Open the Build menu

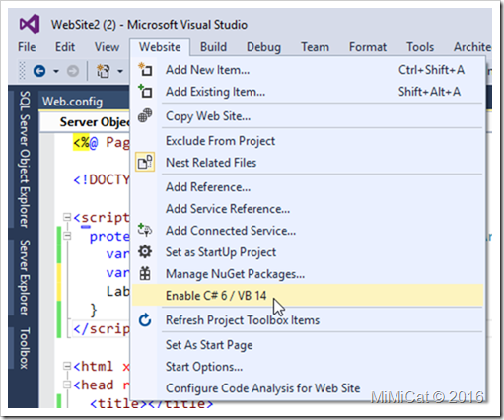coord(213,47)
